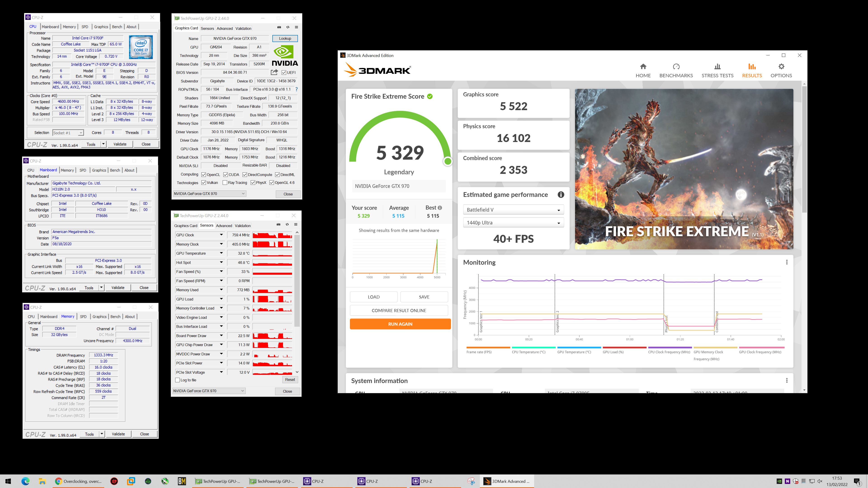Open GPU selector dropdown in GPU-Z Sensors window
868x488 pixels.
point(209,391)
